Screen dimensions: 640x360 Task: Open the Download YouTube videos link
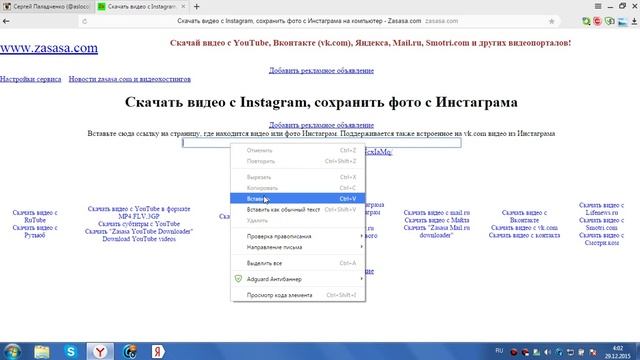tap(139, 239)
